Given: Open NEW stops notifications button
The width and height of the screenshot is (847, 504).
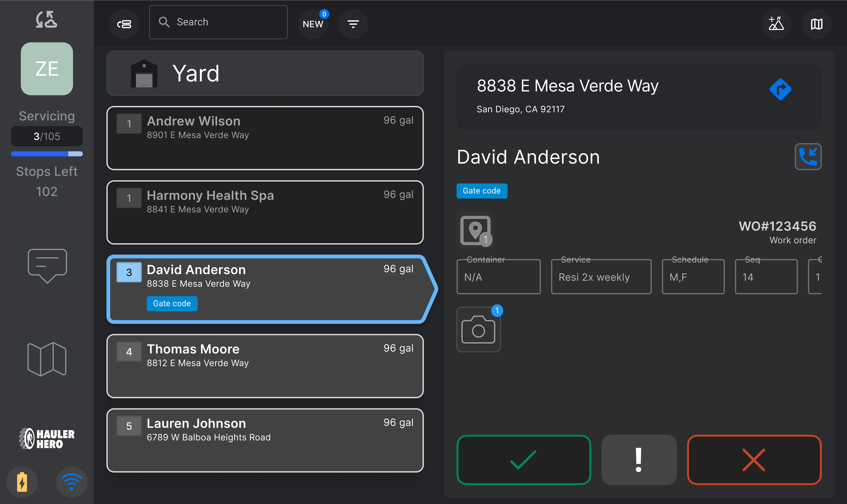Looking at the screenshot, I should pyautogui.click(x=313, y=24).
